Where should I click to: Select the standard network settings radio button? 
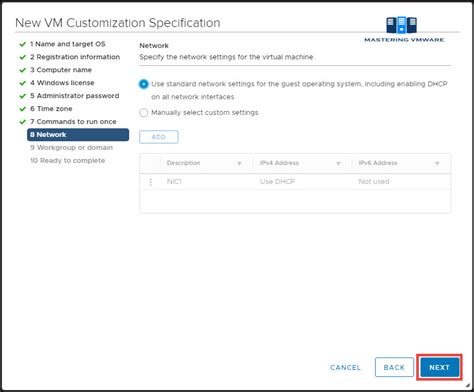pyautogui.click(x=144, y=84)
